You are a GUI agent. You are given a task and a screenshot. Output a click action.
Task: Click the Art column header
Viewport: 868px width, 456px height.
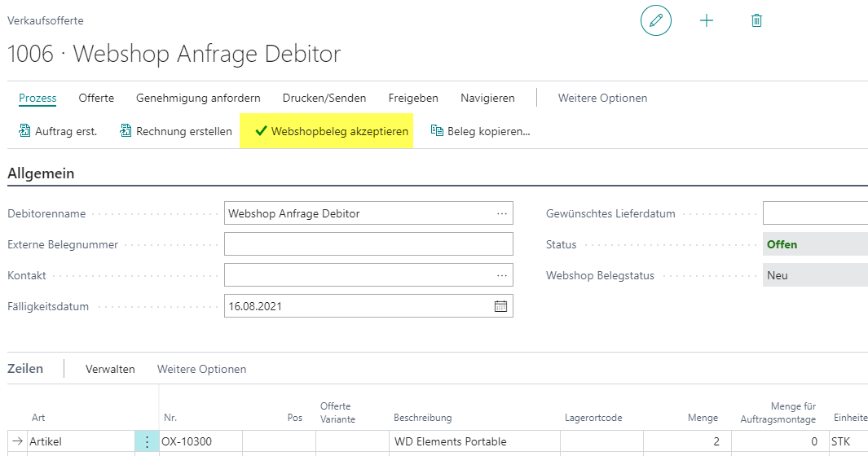pyautogui.click(x=38, y=418)
